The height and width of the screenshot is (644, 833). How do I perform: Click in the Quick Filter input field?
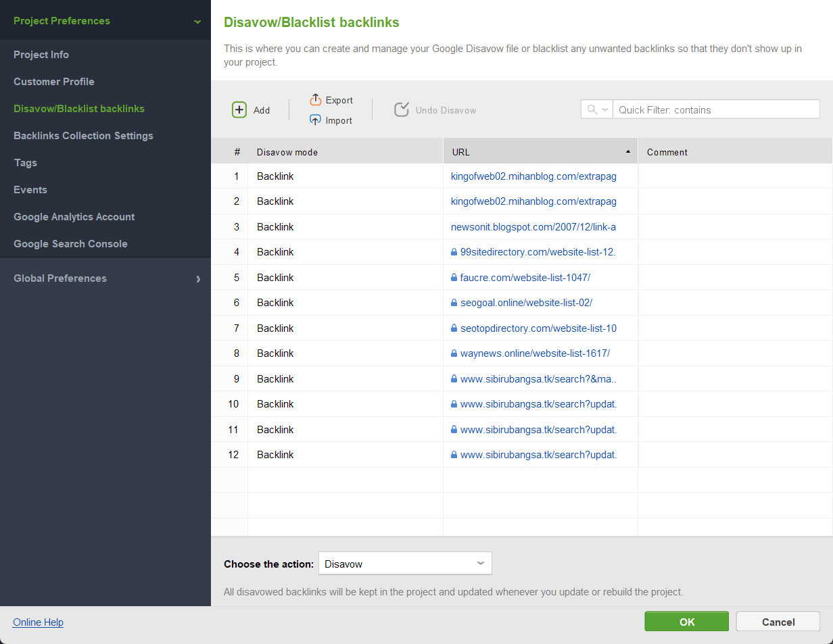(x=716, y=109)
